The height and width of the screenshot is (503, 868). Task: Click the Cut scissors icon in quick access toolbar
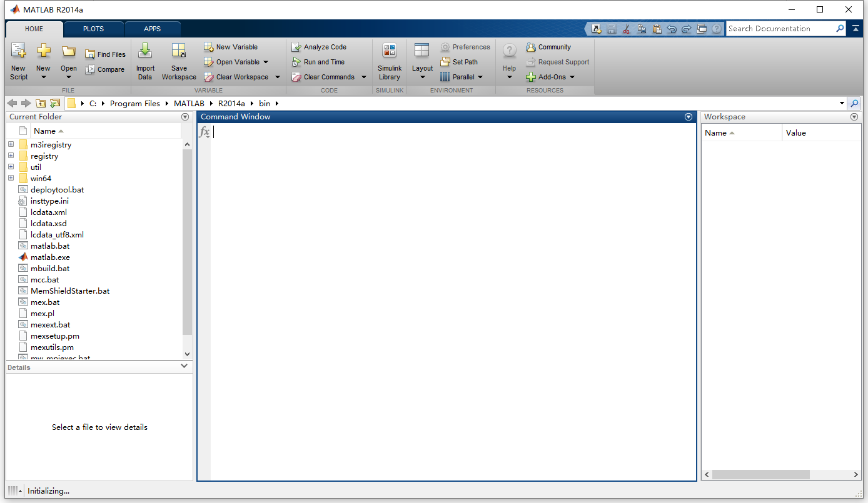[626, 29]
